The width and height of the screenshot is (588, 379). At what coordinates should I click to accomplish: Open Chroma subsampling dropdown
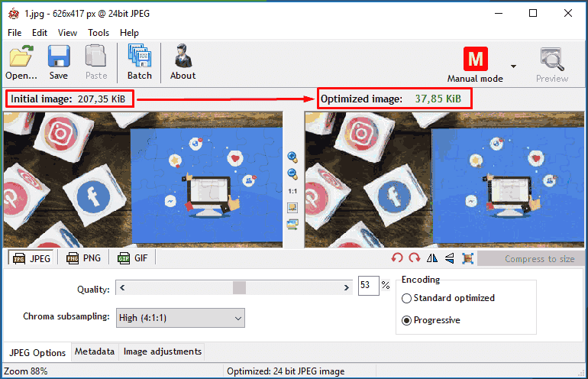(x=180, y=318)
